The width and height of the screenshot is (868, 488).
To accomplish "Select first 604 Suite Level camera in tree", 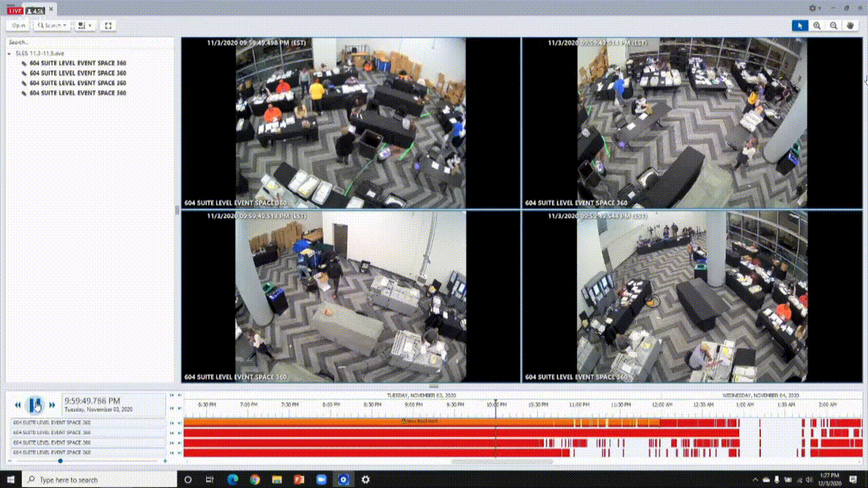I will [77, 63].
